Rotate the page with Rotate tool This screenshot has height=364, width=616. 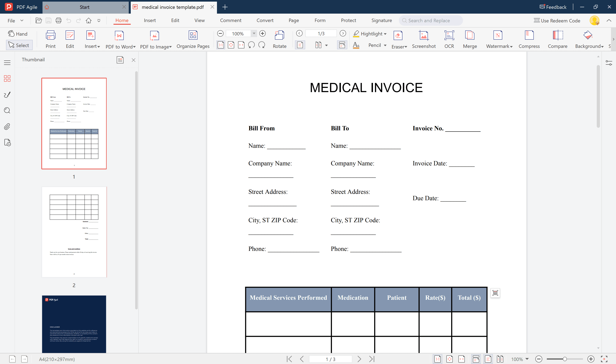pyautogui.click(x=279, y=36)
